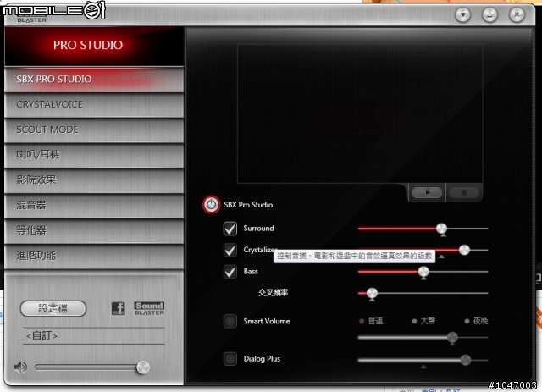This screenshot has width=542, height=392.
Task: Stop the demo preview clip
Action: [x=464, y=192]
